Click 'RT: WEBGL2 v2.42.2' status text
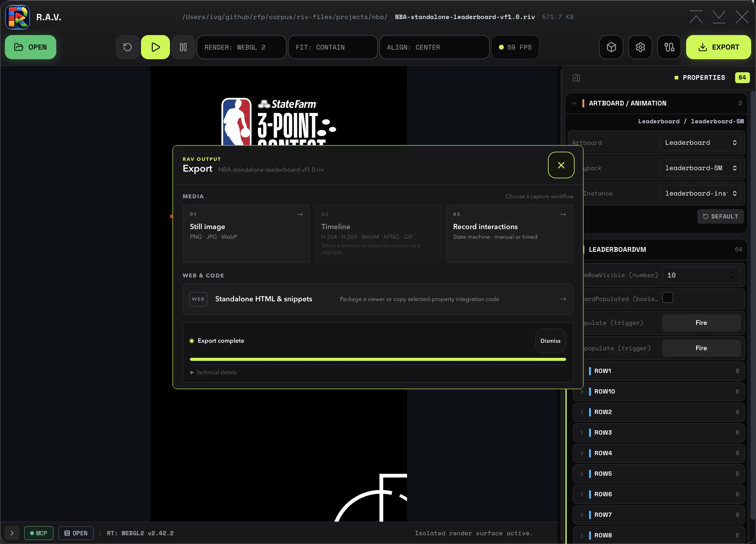 coord(140,533)
